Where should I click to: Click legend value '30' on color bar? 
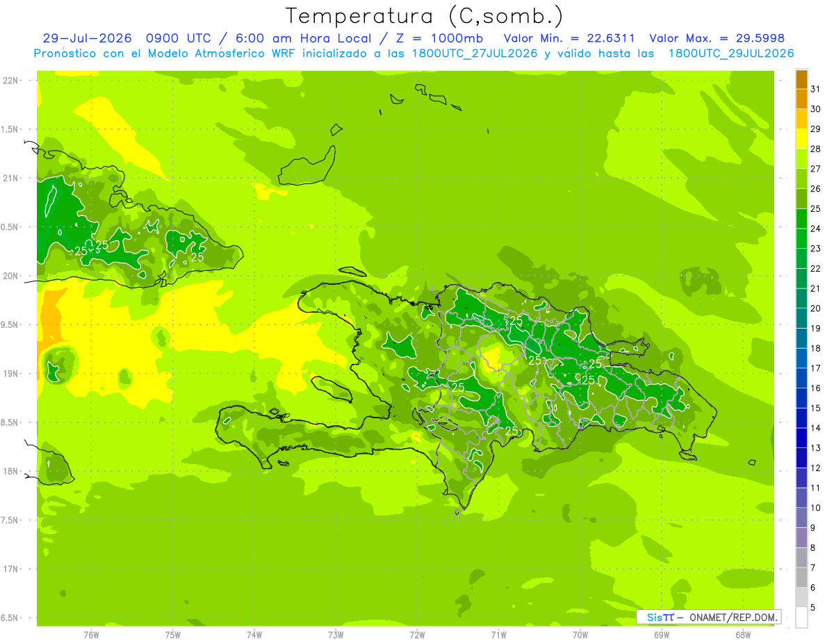816,109
